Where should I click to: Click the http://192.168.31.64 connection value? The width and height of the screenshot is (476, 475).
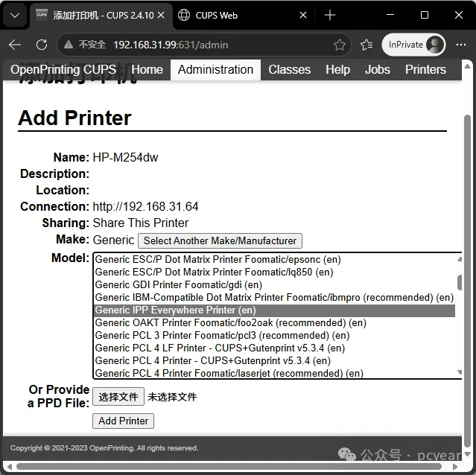pos(145,206)
